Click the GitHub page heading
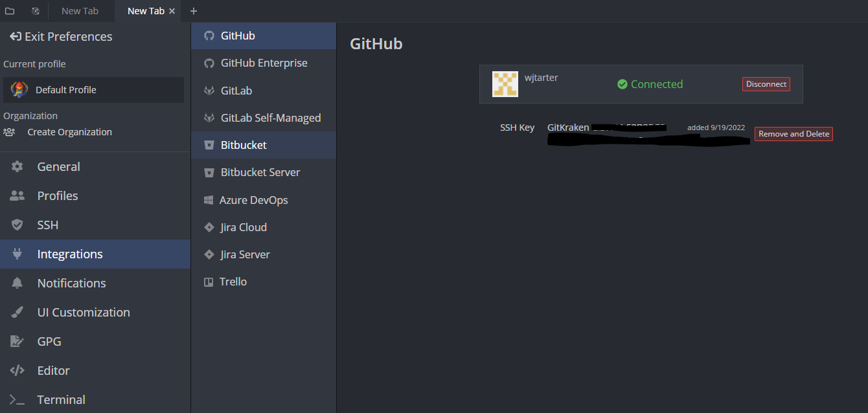The height and width of the screenshot is (413, 868). coord(376,44)
